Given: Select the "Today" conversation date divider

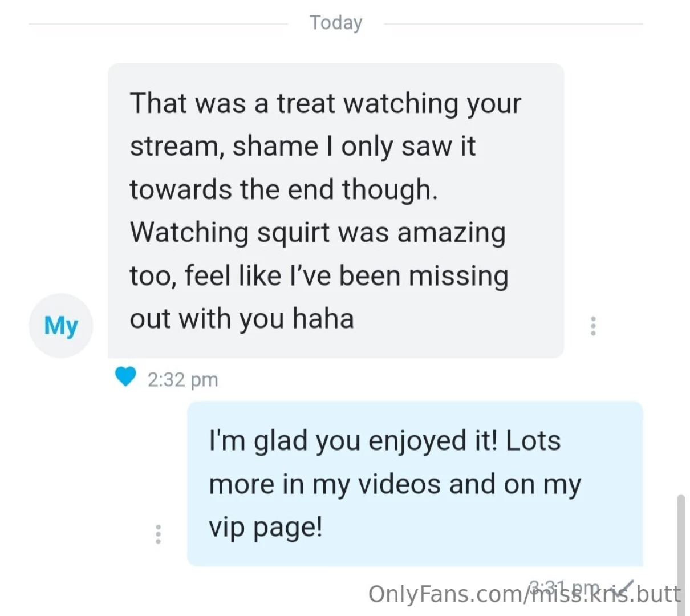Looking at the screenshot, I should click(336, 22).
